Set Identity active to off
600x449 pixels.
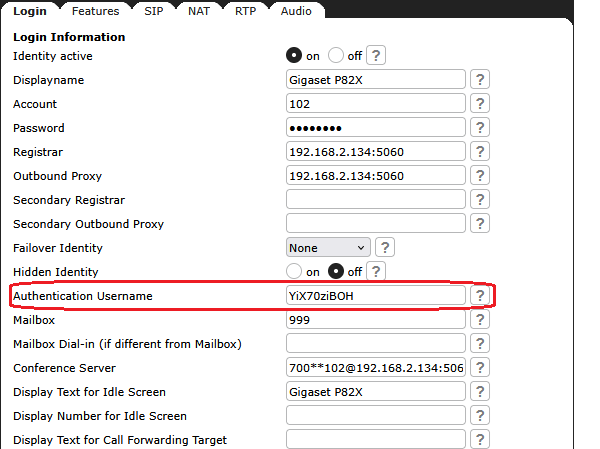click(336, 56)
